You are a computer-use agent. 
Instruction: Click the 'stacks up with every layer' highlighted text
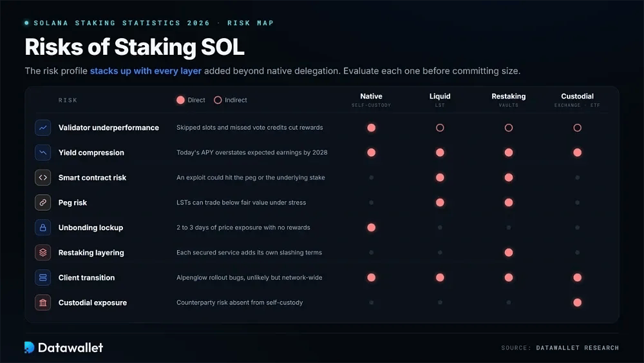(146, 71)
